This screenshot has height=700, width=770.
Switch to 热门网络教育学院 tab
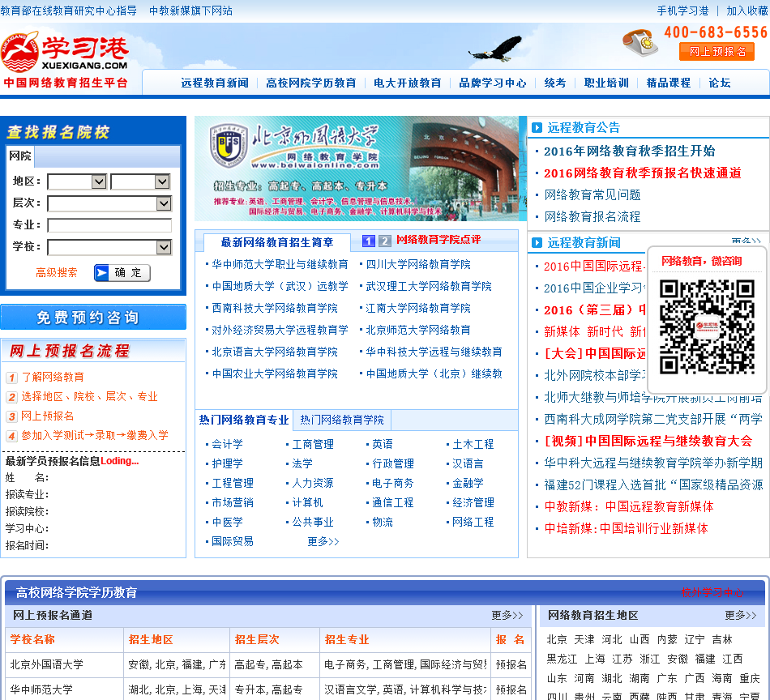pyautogui.click(x=342, y=420)
